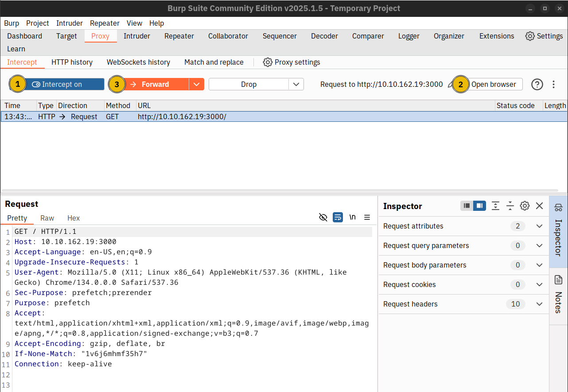Select the intercepted GET request row

(x=284, y=116)
